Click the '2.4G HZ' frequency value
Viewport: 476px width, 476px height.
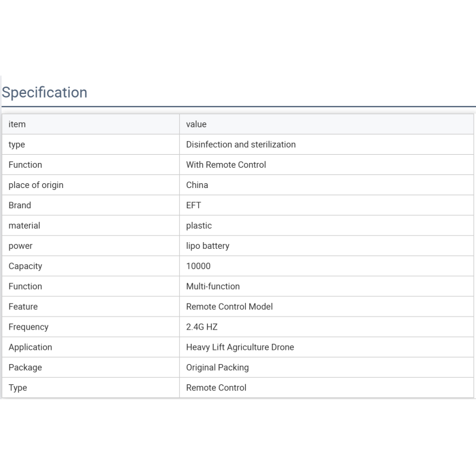point(202,327)
